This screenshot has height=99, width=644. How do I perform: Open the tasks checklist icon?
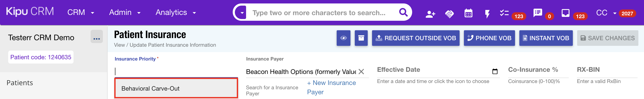[x=504, y=13]
